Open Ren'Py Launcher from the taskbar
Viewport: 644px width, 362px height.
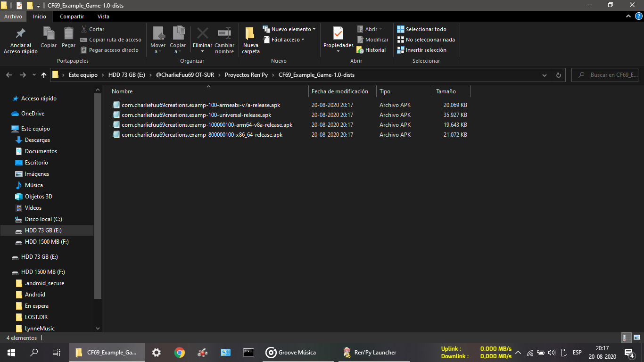(x=370, y=352)
